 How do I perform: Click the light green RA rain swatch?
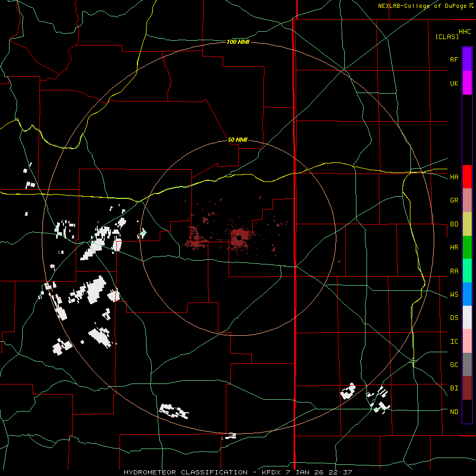click(467, 271)
